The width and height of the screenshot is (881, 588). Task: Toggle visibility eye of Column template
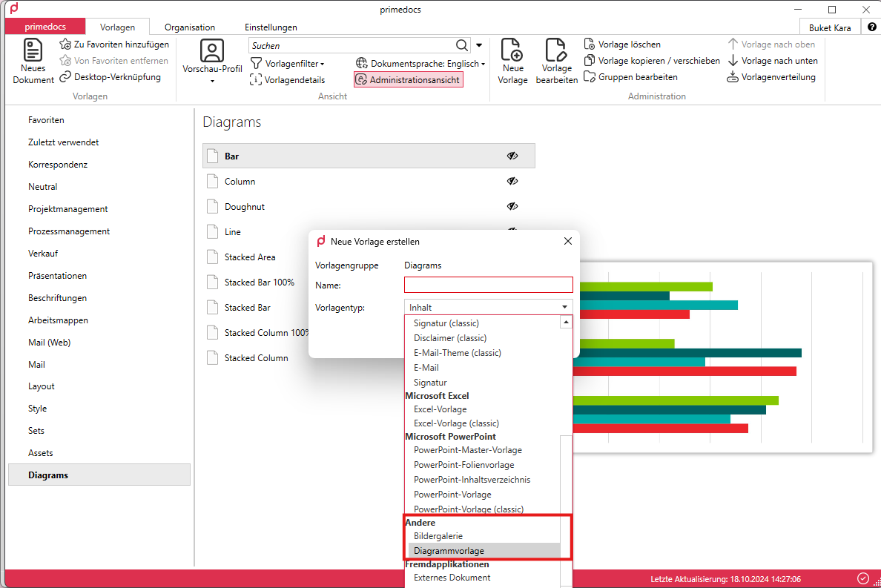click(x=512, y=182)
